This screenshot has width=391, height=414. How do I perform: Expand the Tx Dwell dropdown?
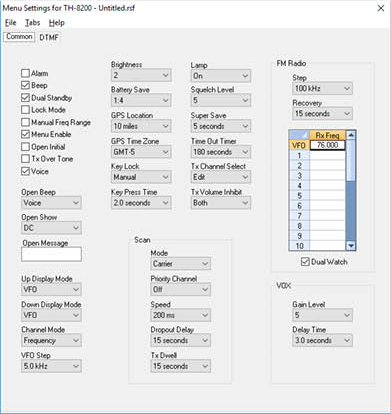[180, 366]
